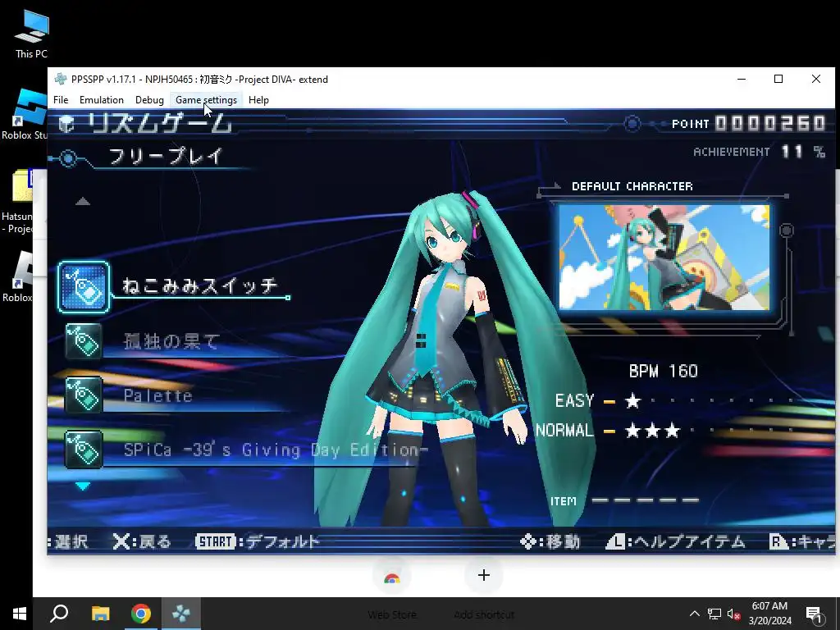The width and height of the screenshot is (840, 630).
Task: Open the Emulation menu
Action: pos(101,99)
